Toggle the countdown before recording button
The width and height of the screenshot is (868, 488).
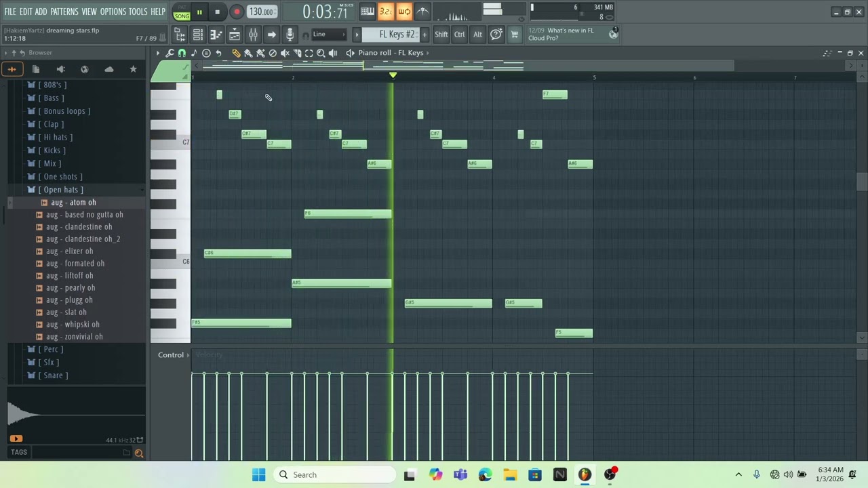click(x=385, y=12)
